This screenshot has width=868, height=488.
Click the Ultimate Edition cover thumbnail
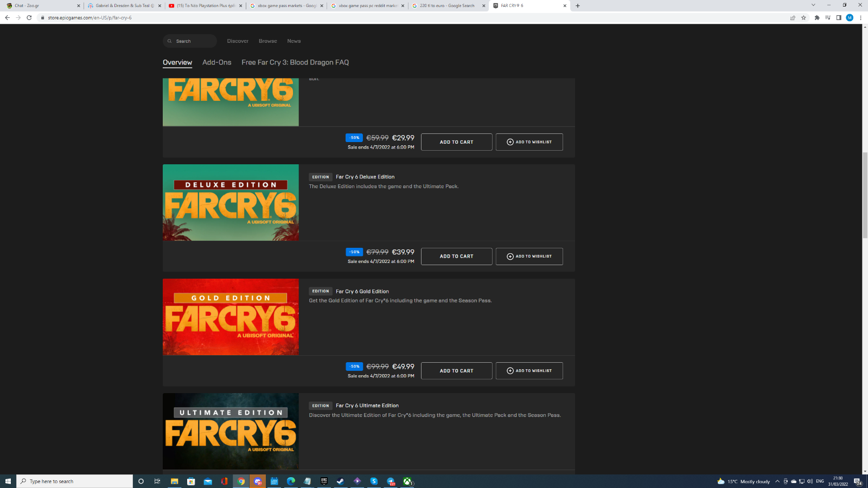tap(231, 431)
